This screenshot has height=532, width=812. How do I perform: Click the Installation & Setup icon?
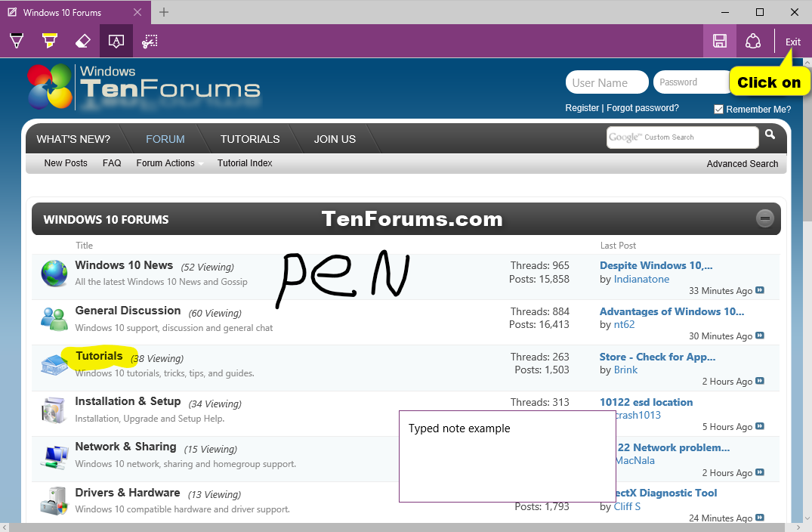point(54,410)
